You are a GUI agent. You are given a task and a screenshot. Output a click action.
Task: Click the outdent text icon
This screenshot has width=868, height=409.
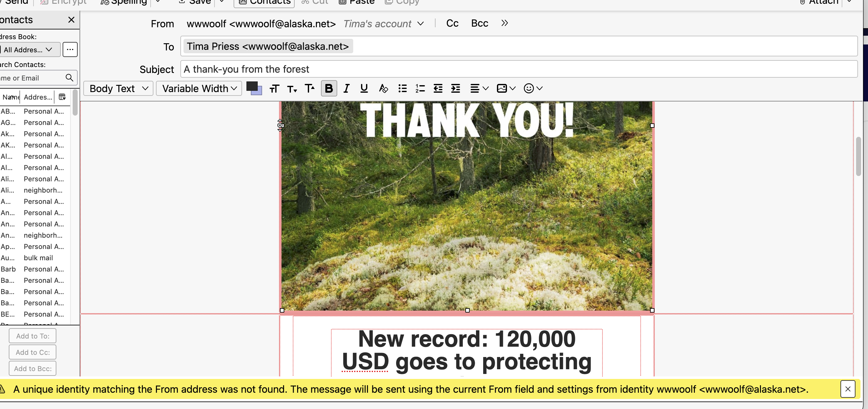[x=438, y=88]
